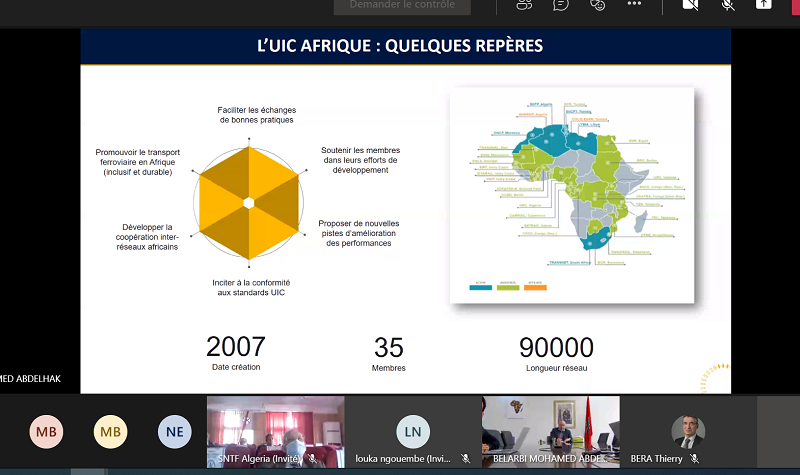Image resolution: width=800 pixels, height=475 pixels.
Task: Select the first MB participant avatar
Action: pos(46,432)
